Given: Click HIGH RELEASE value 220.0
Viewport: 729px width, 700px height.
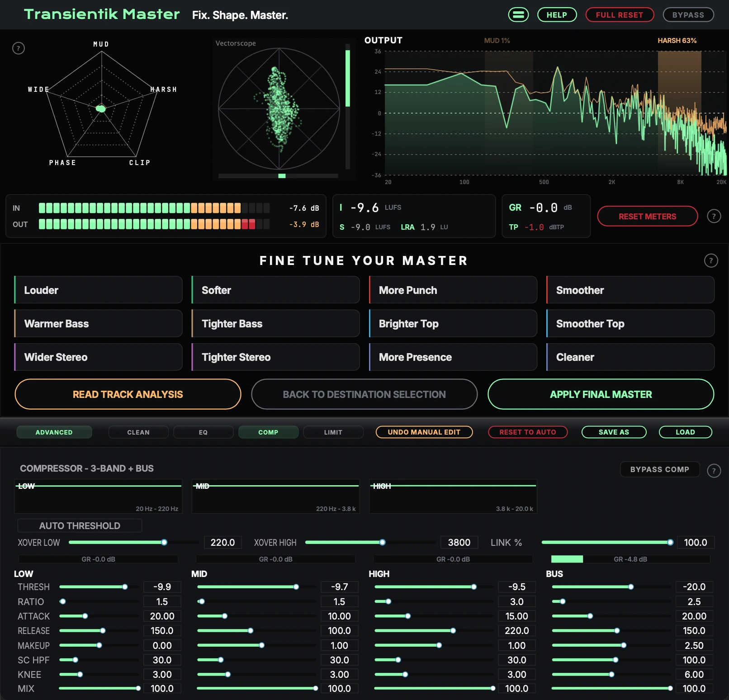Looking at the screenshot, I should pos(517,630).
